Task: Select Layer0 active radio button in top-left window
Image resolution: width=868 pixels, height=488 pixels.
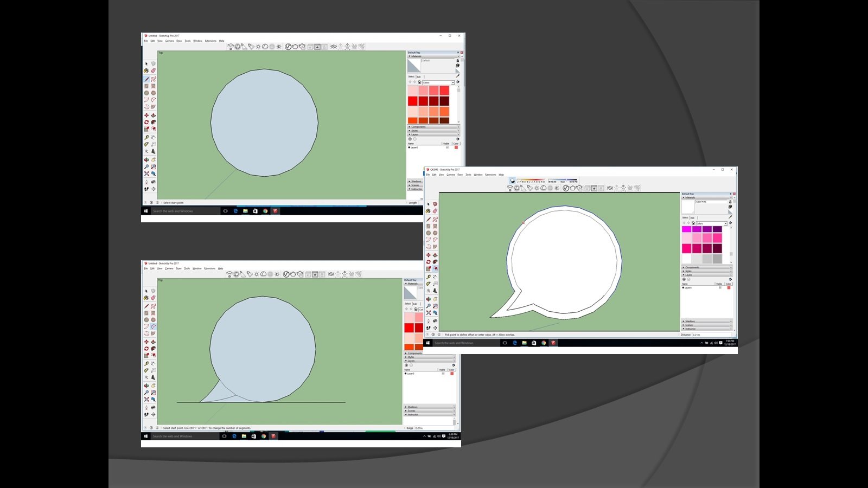Action: click(x=409, y=147)
